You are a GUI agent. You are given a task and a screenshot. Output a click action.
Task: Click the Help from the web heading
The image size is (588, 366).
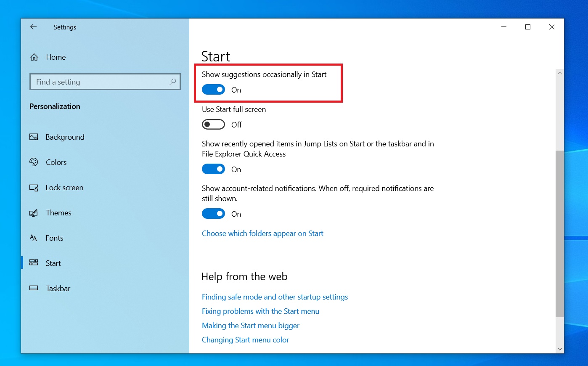pos(244,276)
